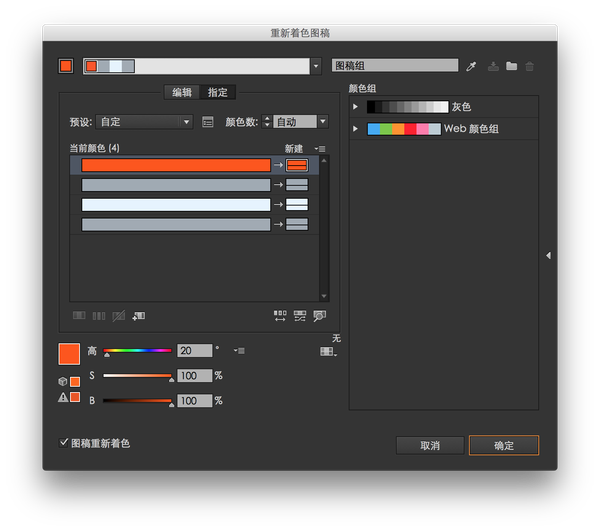Randomly change color order icon
600x531 pixels.
point(280,316)
